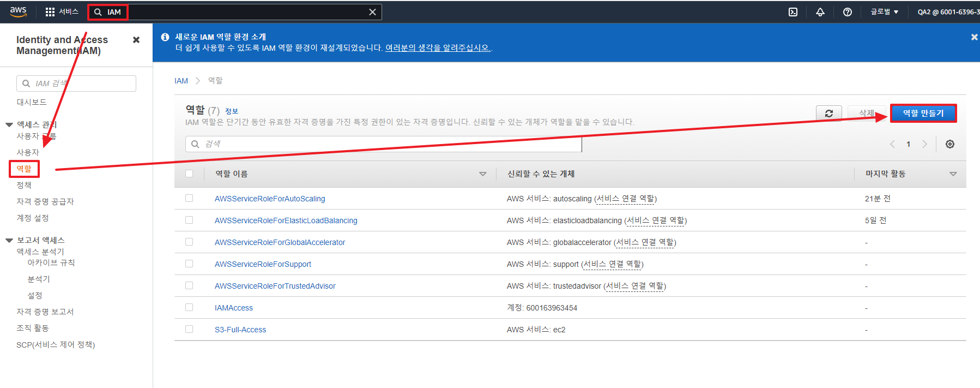Click the 삭제 button
The height and width of the screenshot is (388, 980).
(x=867, y=114)
